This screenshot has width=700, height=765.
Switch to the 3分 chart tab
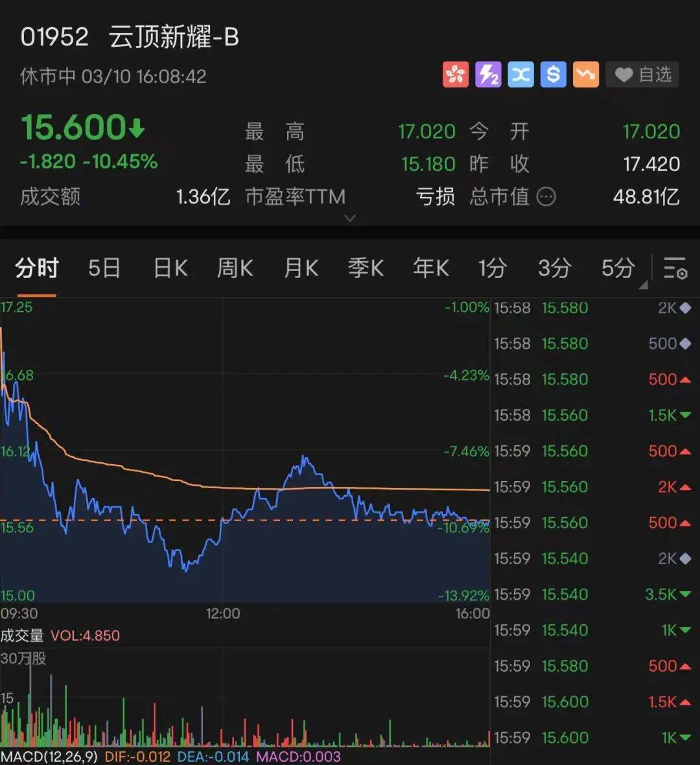[555, 268]
